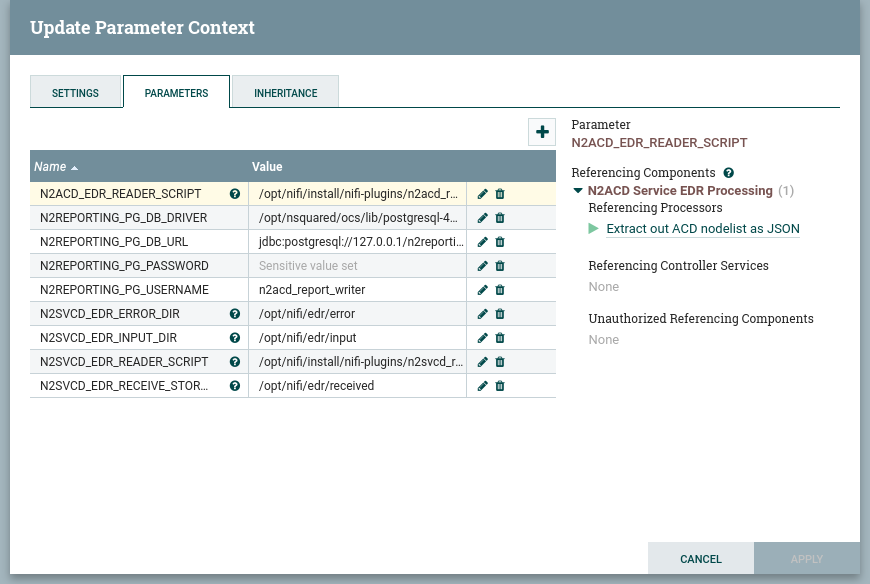Image resolution: width=870 pixels, height=584 pixels.
Task: Delete the N2SVCD_EDR_ERROR_DIR parameter
Action: click(500, 313)
